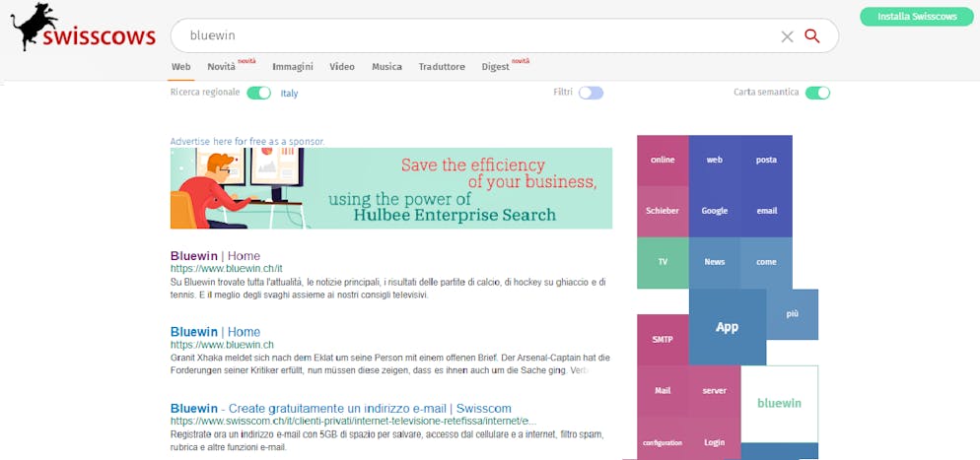Click Installa Swisscows button
The image size is (980, 460).
point(917,17)
